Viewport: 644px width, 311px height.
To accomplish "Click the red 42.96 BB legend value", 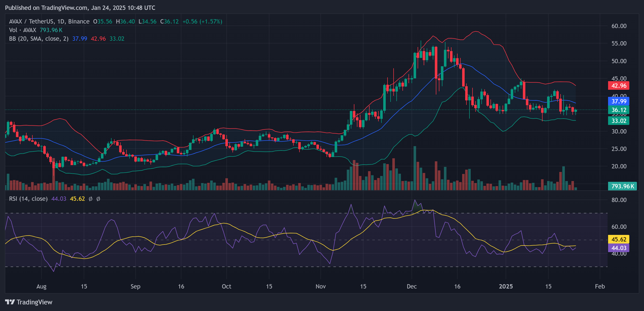I will click(98, 39).
